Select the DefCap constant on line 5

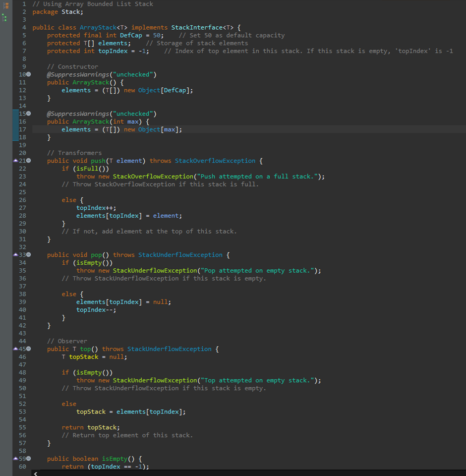coord(131,35)
